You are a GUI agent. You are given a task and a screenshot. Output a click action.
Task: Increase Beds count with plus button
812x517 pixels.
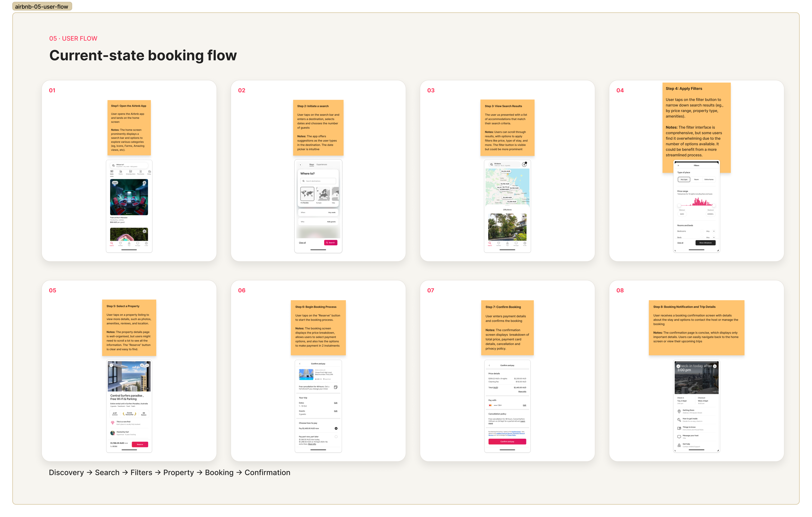[714, 238]
